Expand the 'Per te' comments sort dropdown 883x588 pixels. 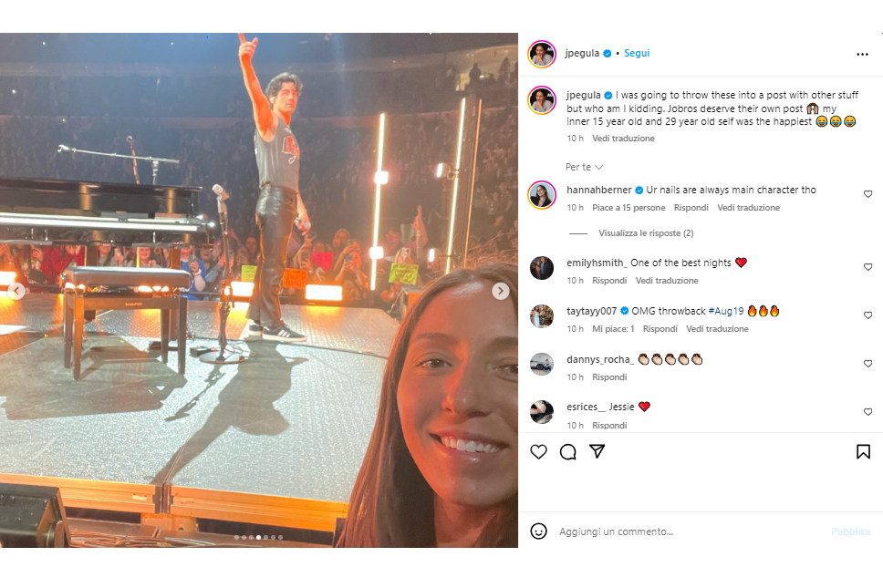pos(584,167)
